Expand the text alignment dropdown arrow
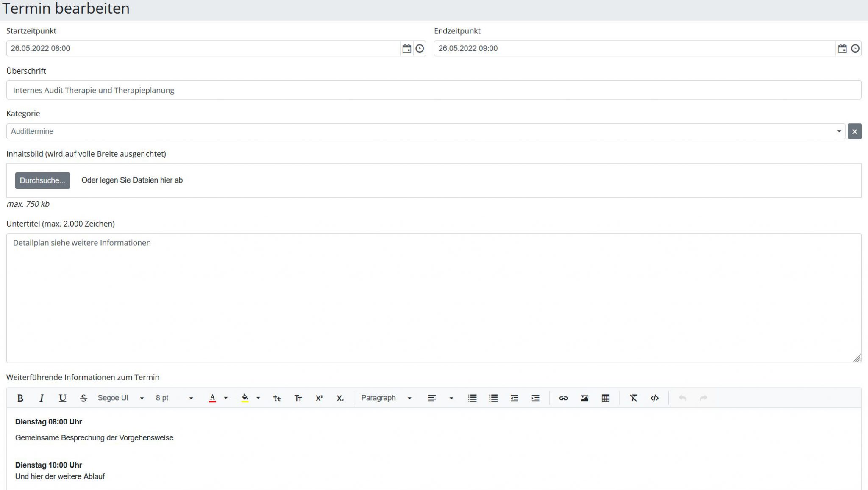Image resolution: width=868 pixels, height=490 pixels. (451, 398)
